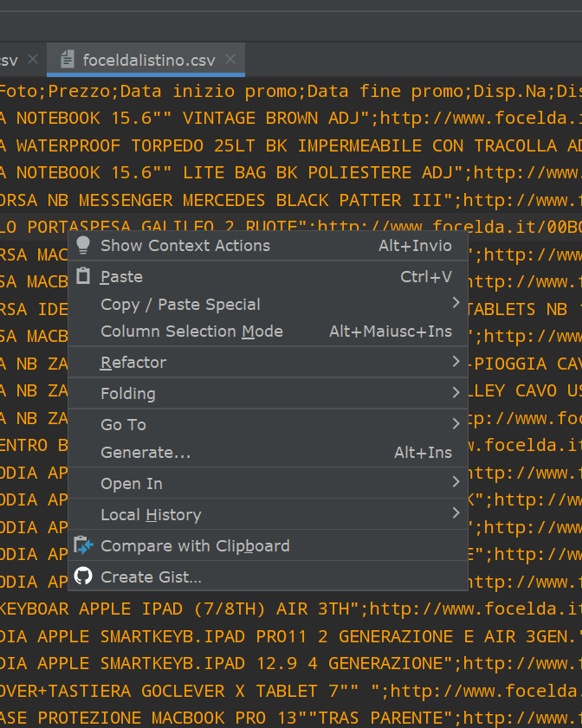The image size is (582, 728).
Task: Click the Alt+Invio shortcut label
Action: (415, 245)
